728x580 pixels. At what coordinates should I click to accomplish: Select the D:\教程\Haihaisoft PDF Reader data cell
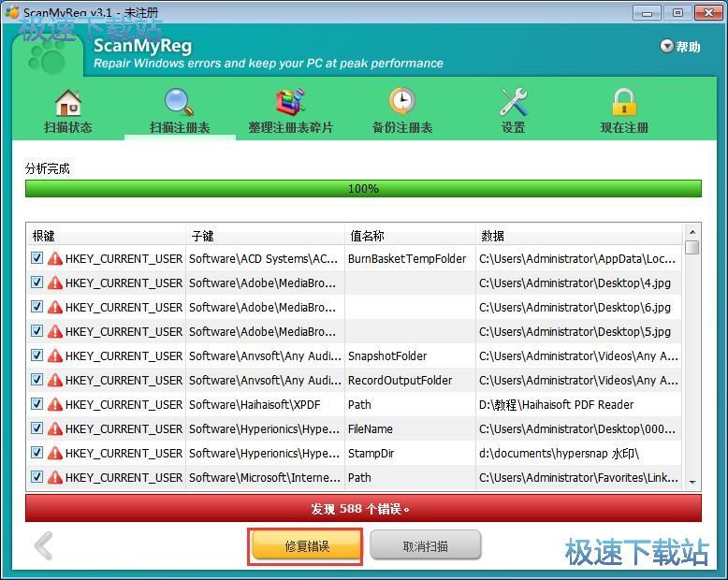(x=579, y=405)
